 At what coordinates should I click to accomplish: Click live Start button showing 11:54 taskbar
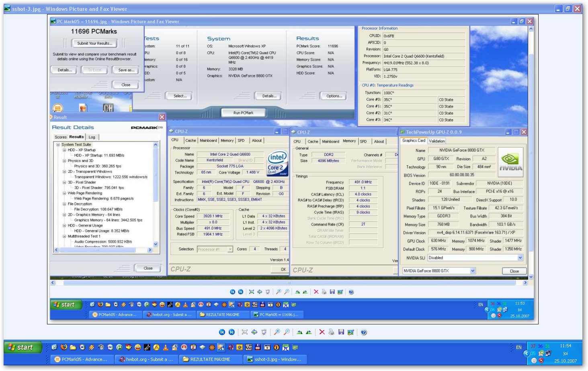tap(23, 347)
